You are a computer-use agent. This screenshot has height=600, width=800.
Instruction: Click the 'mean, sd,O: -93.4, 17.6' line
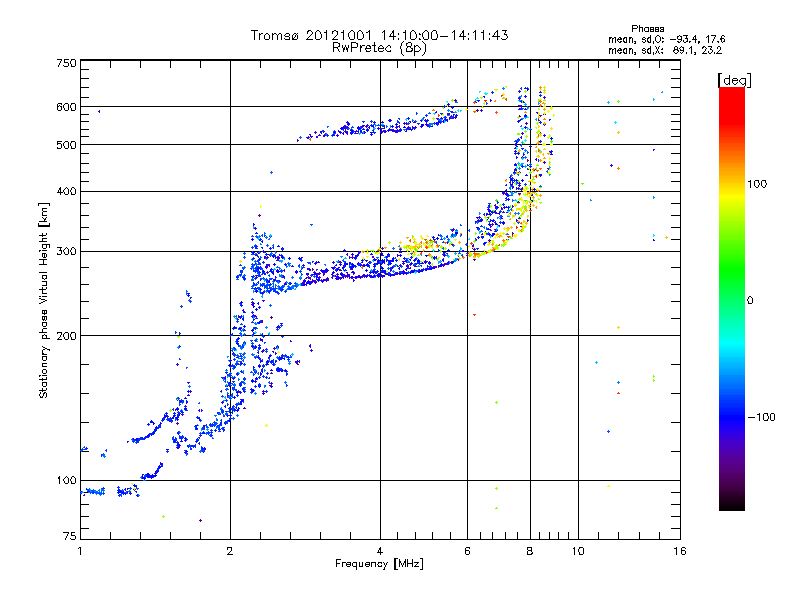[667, 40]
